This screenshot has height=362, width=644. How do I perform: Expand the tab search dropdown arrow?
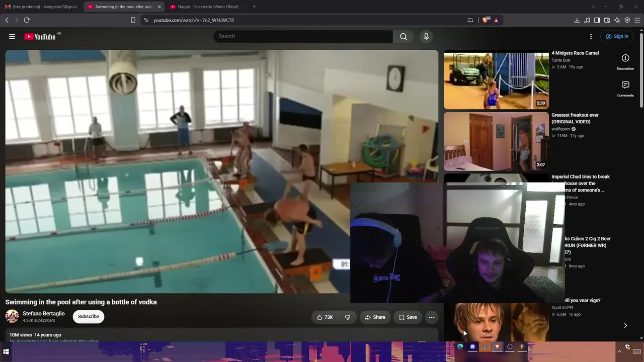pos(593,7)
